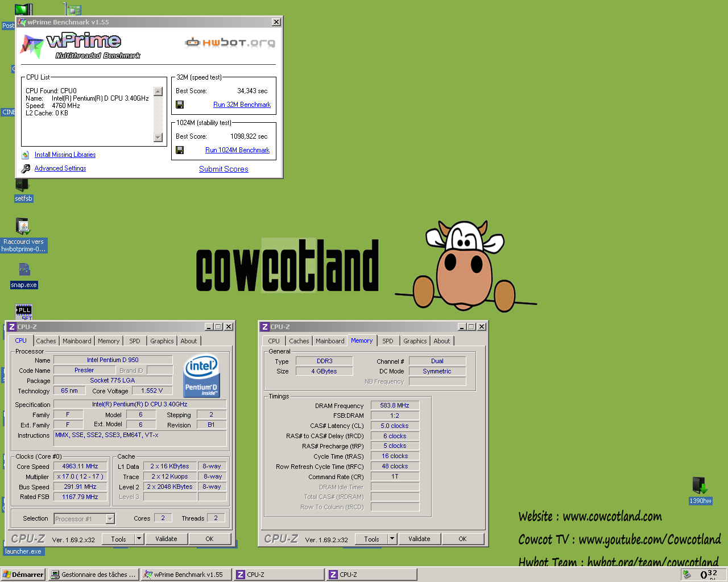Open Mainboard tab in right CPU-Z window
This screenshot has width=728, height=582.
click(330, 341)
